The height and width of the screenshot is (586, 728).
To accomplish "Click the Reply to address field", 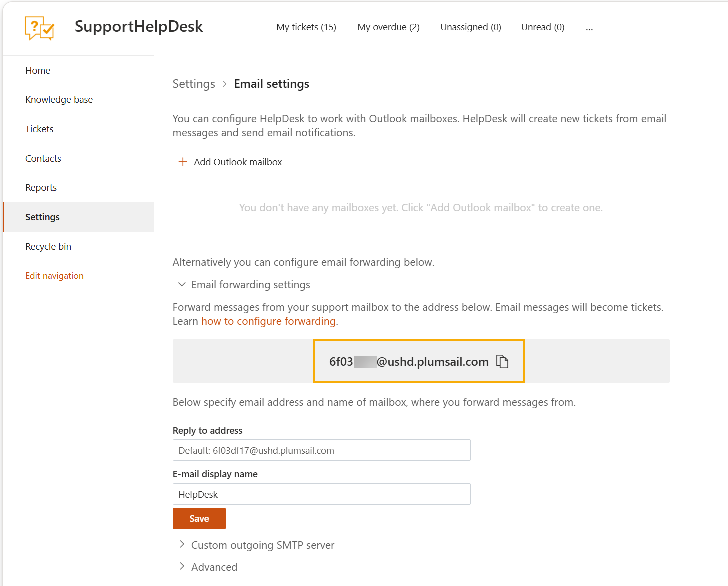I will click(x=322, y=450).
